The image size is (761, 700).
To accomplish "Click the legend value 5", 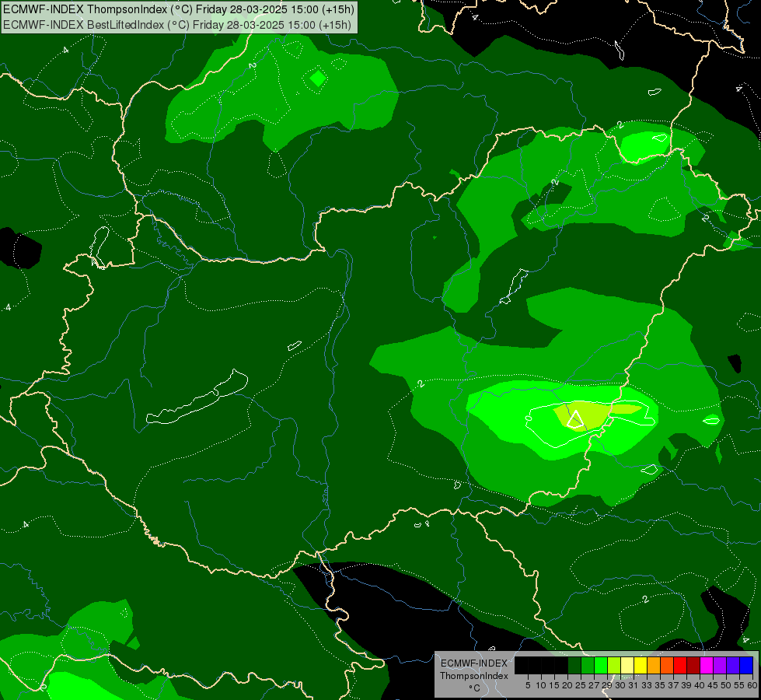I will (x=528, y=685).
